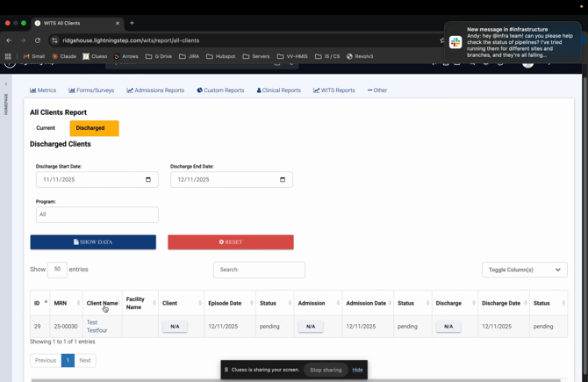Viewport: 588px width, 382px height.
Task: Click the Show Data button
Action: 93,242
